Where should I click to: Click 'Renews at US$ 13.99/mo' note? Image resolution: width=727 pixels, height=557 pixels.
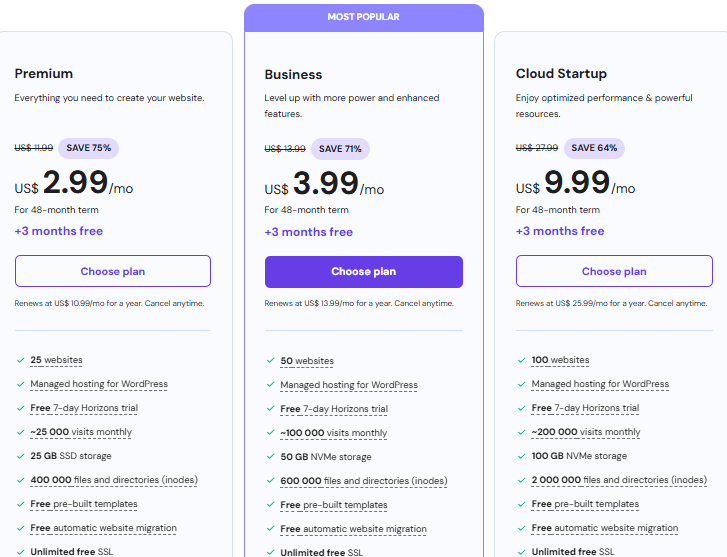tap(359, 303)
